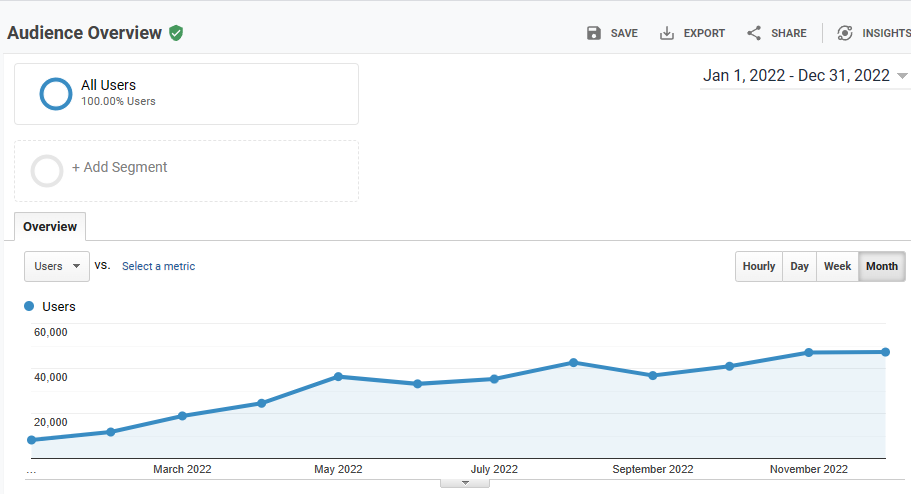Click the empty Add Segment circle
Viewport: 911px width, 494px height.
[47, 171]
